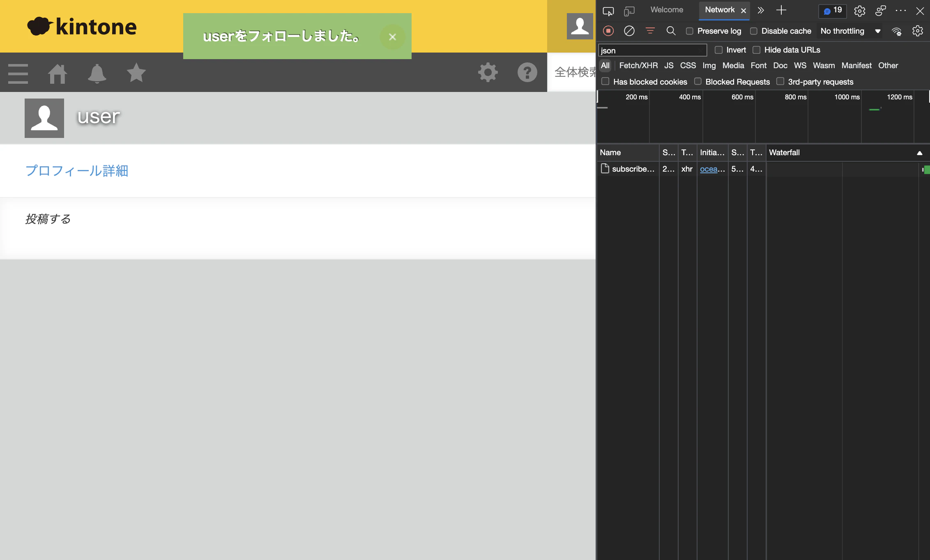Filter by JS type
The height and width of the screenshot is (560, 930).
click(x=669, y=66)
